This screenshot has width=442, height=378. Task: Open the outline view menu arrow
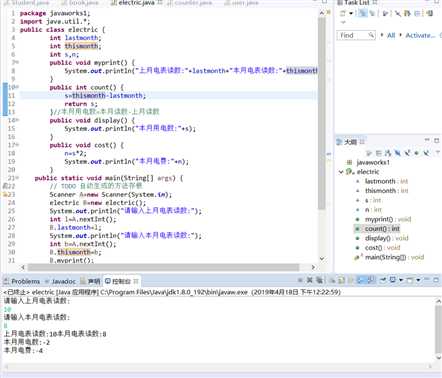click(437, 153)
